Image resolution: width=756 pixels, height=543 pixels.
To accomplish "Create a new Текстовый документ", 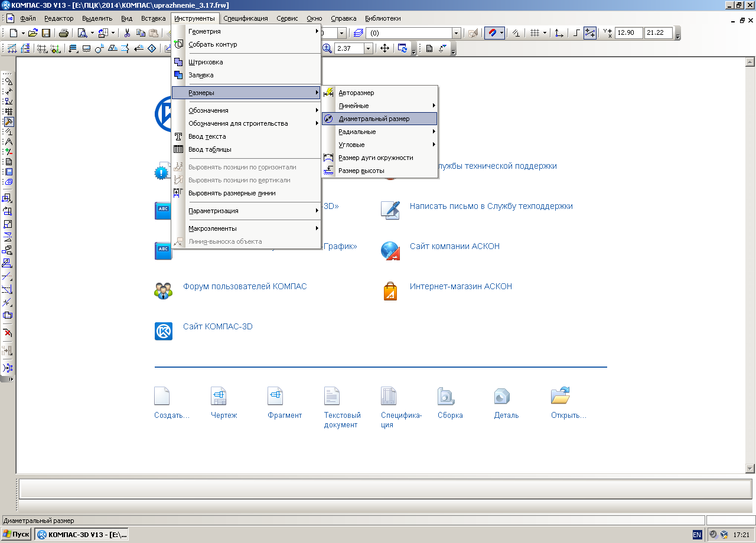I will point(342,407).
